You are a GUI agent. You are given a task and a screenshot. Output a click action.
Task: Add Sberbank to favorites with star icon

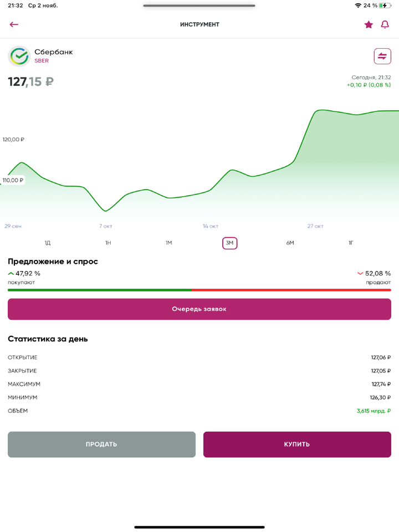pyautogui.click(x=369, y=24)
